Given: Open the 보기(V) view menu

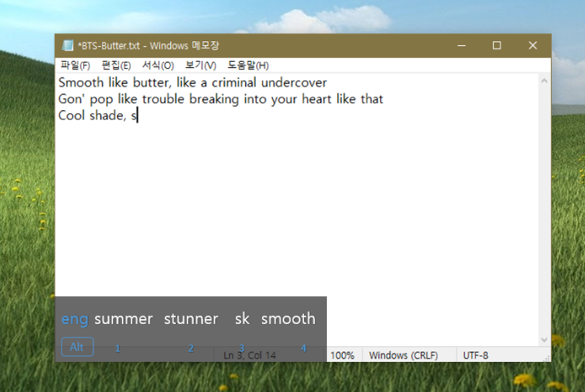Looking at the screenshot, I should pos(201,65).
